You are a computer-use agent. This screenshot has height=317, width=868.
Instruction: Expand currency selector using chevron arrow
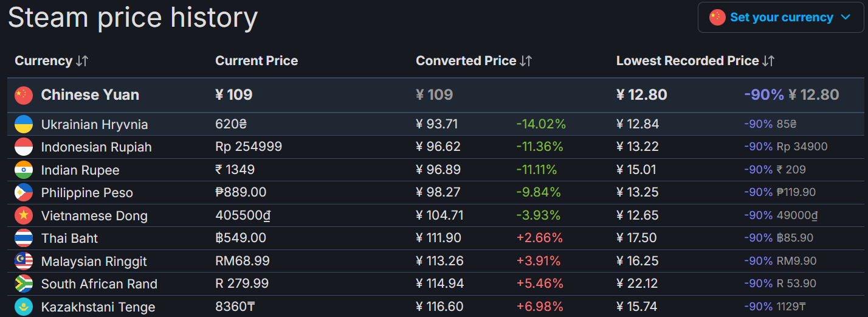(x=845, y=18)
